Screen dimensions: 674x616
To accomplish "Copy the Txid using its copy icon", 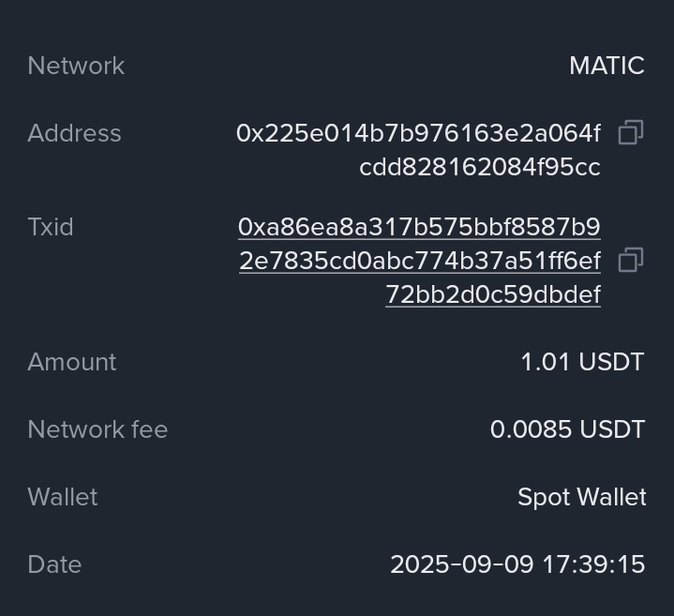I will click(630, 260).
